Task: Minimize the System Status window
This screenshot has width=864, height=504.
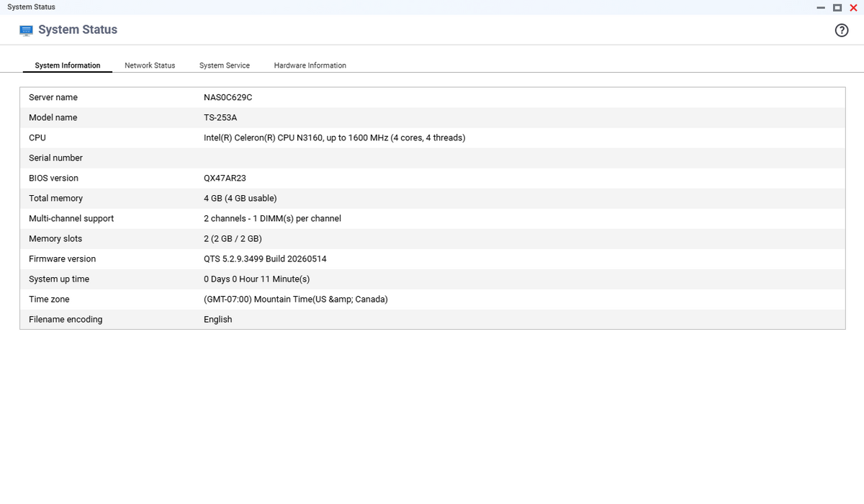Action: [x=821, y=8]
